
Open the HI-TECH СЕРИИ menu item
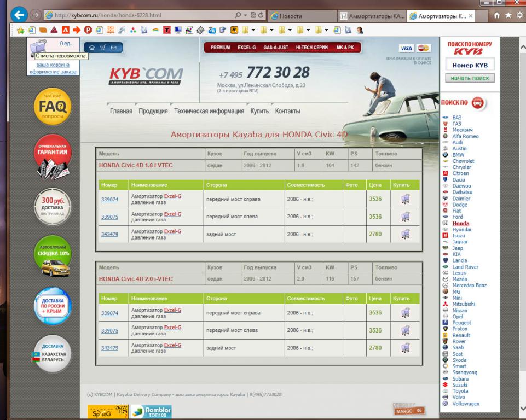(x=311, y=48)
